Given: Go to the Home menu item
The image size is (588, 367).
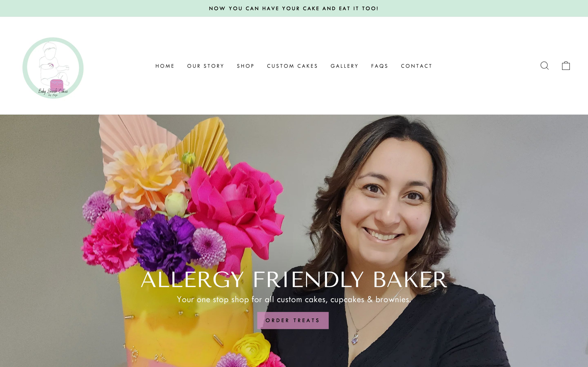Looking at the screenshot, I should (x=165, y=66).
